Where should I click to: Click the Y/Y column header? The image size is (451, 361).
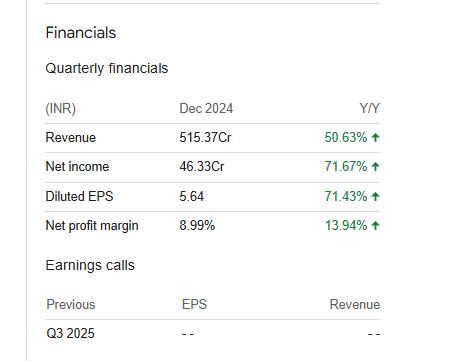click(369, 109)
